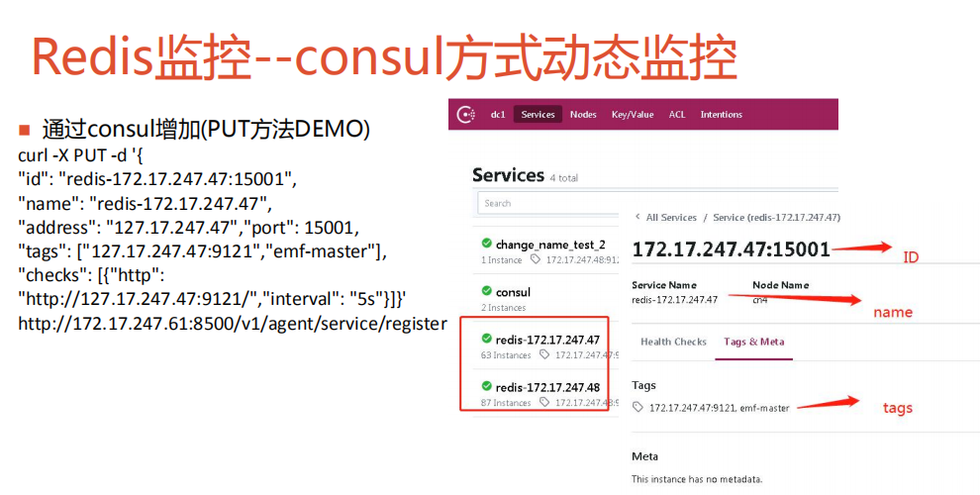This screenshot has height=495, width=980.
Task: Open the consul service entry
Action: click(513, 292)
